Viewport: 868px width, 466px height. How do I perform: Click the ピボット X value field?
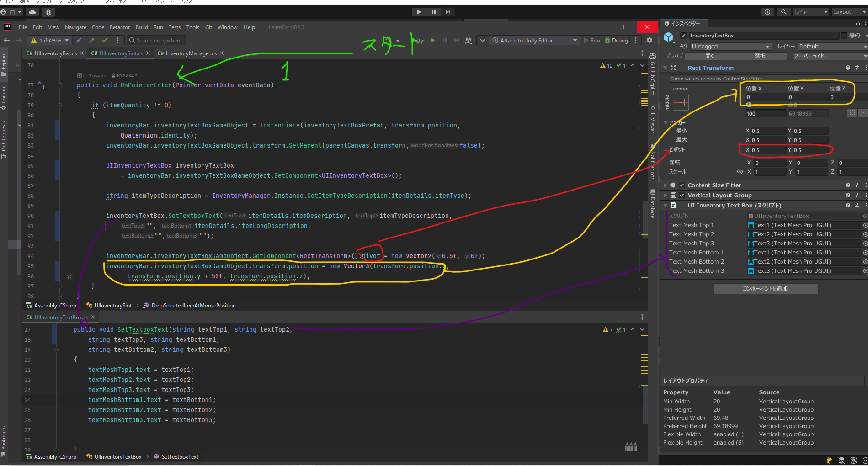point(769,150)
